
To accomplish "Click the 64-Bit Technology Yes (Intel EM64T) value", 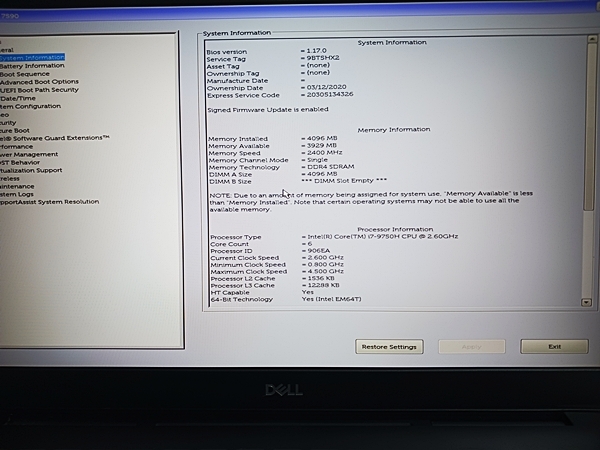I will [x=331, y=299].
